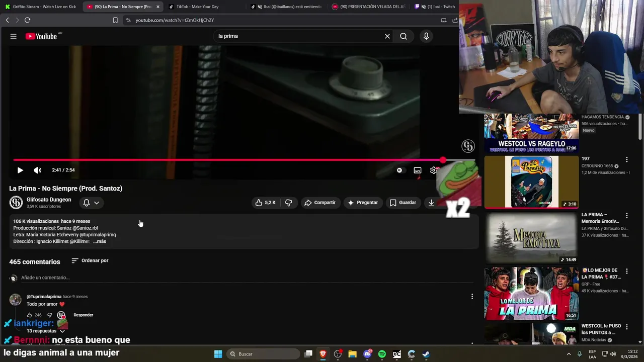Go to the YouTube home logo

point(42,36)
